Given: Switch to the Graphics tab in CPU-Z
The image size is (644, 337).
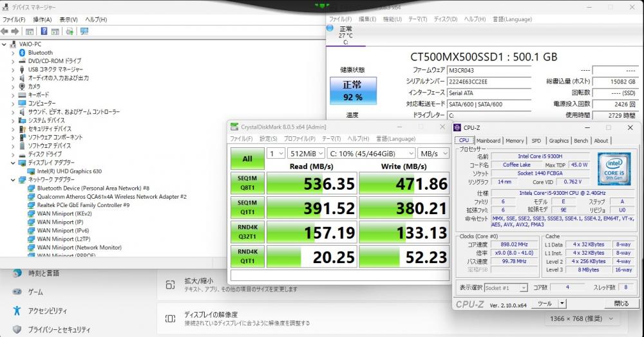Looking at the screenshot, I should [x=558, y=141].
